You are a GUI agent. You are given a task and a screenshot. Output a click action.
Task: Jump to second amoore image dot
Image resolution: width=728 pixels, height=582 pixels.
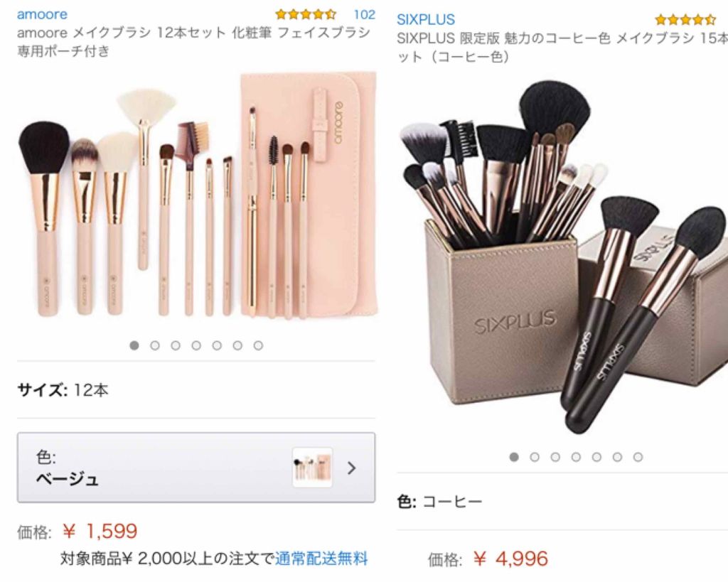pos(155,345)
